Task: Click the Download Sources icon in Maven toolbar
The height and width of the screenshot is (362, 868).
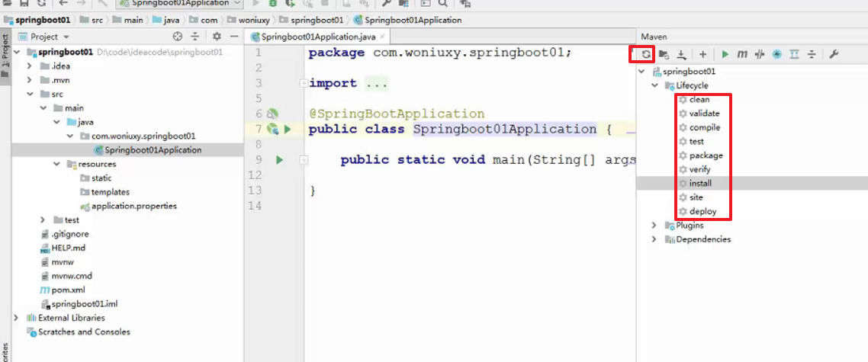Action: click(682, 54)
